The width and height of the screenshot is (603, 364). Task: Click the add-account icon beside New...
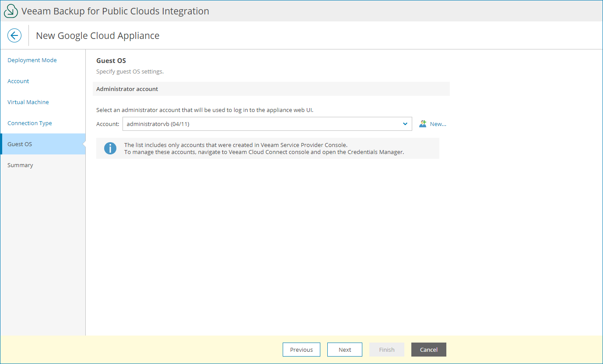coord(422,124)
